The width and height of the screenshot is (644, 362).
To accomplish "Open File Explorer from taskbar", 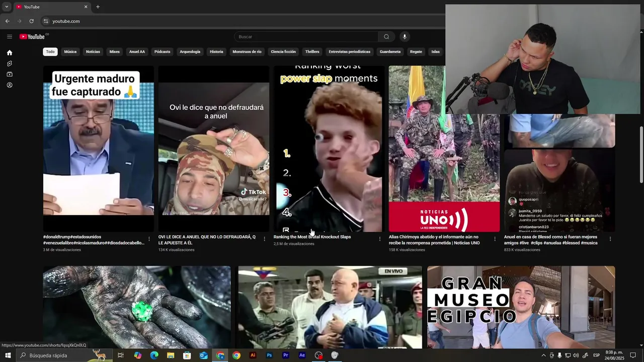I will pyautogui.click(x=171, y=355).
